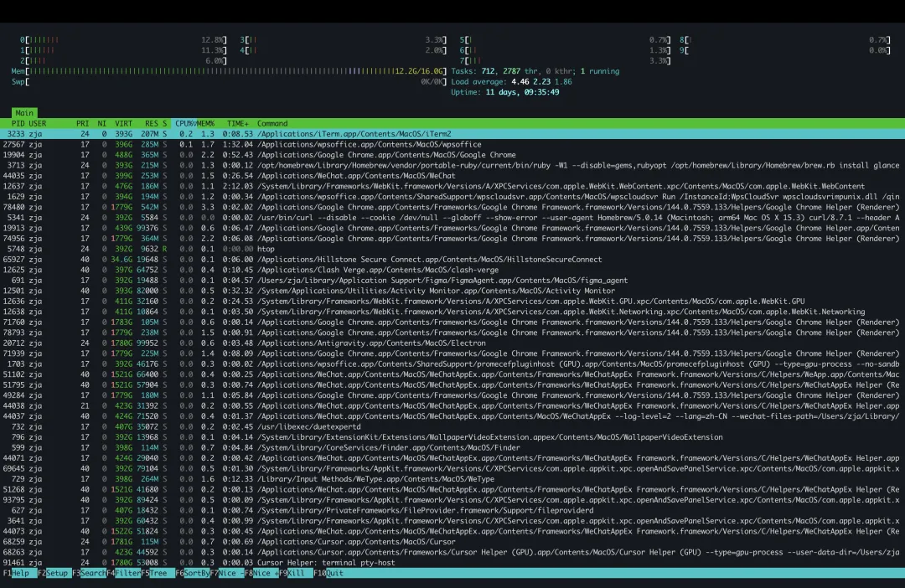Select the promecefpluginhost GPU process row
The height and width of the screenshot is (588, 905).
(452, 364)
